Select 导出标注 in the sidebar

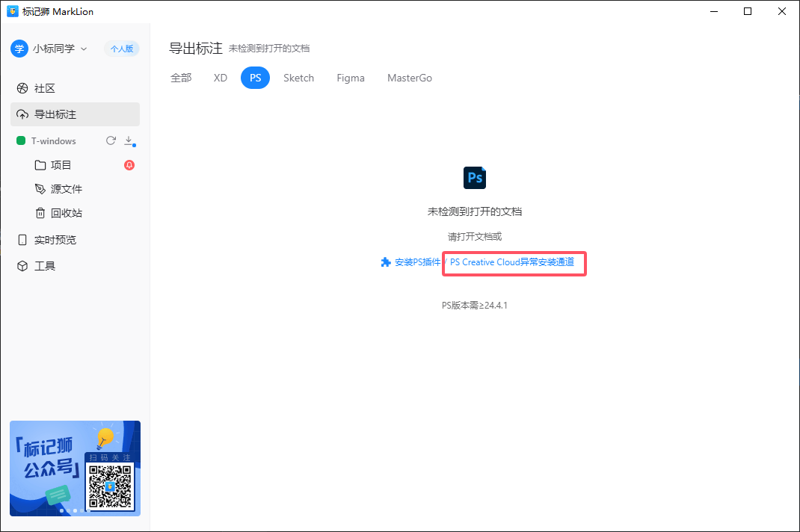click(75, 114)
